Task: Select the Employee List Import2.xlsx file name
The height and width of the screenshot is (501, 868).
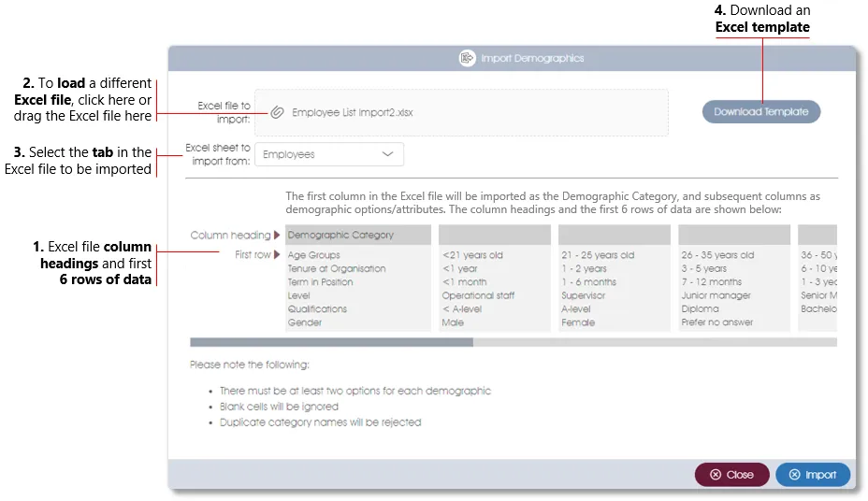Action: click(352, 112)
